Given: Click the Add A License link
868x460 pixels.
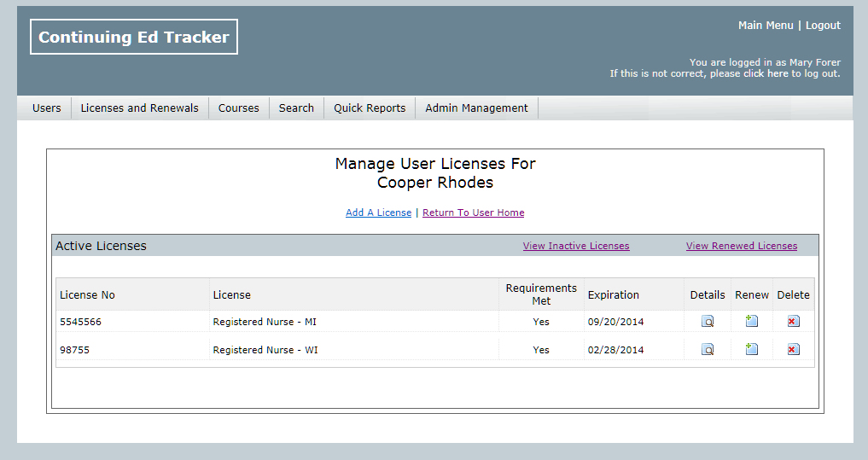Looking at the screenshot, I should click(x=378, y=213).
